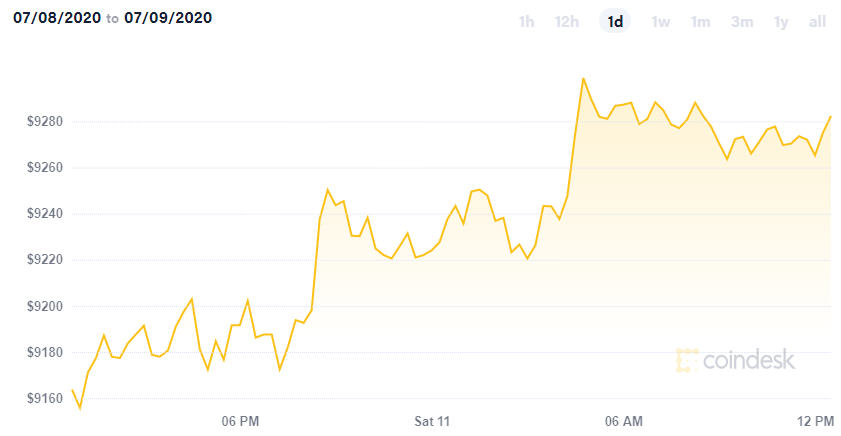Click the 06 PM time marker
The image size is (841, 436).
coord(240,422)
